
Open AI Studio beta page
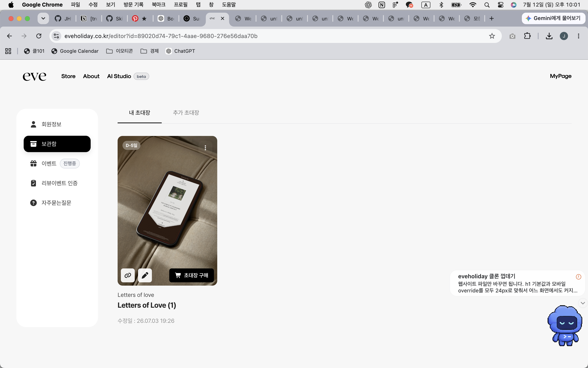(x=128, y=76)
